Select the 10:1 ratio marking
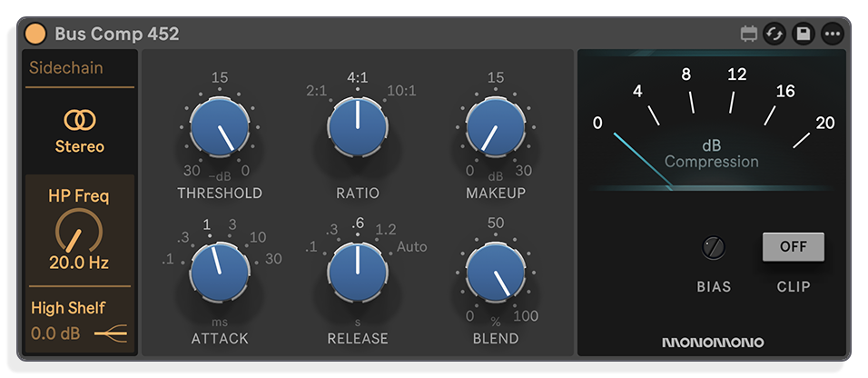Image resolution: width=868 pixels, height=378 pixels. [402, 90]
